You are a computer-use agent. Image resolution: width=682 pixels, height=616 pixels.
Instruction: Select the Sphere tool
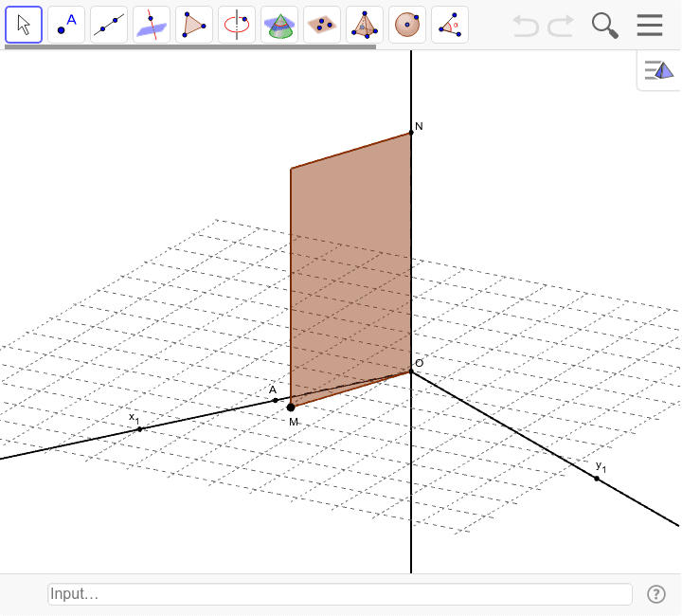click(x=407, y=25)
